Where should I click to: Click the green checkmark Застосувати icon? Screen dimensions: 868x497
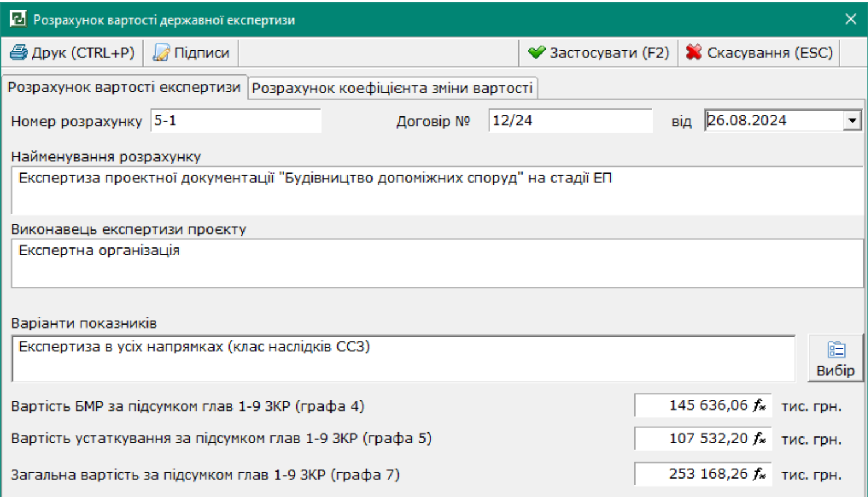(x=536, y=52)
